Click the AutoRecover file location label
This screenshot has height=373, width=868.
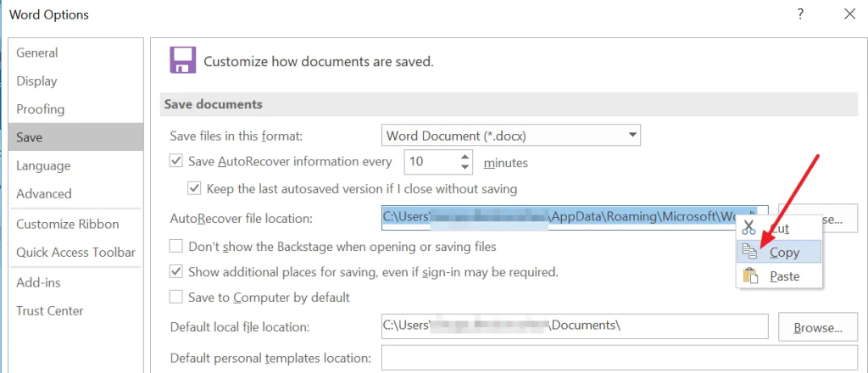coord(242,219)
